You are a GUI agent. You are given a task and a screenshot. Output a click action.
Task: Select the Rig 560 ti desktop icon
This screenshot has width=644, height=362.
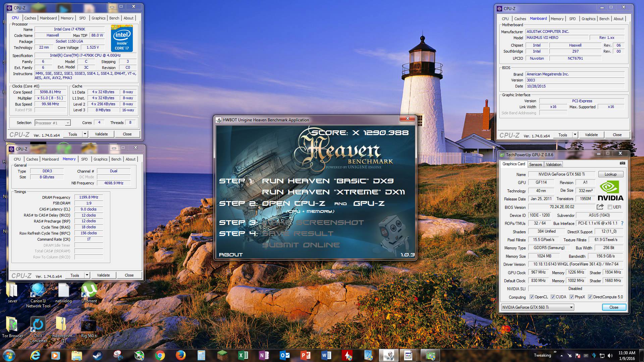click(x=89, y=328)
